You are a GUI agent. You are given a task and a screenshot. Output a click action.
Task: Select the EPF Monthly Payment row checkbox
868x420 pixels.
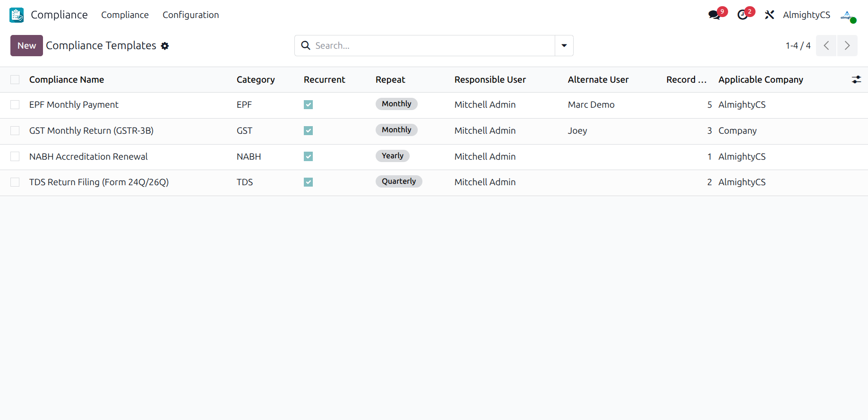15,105
